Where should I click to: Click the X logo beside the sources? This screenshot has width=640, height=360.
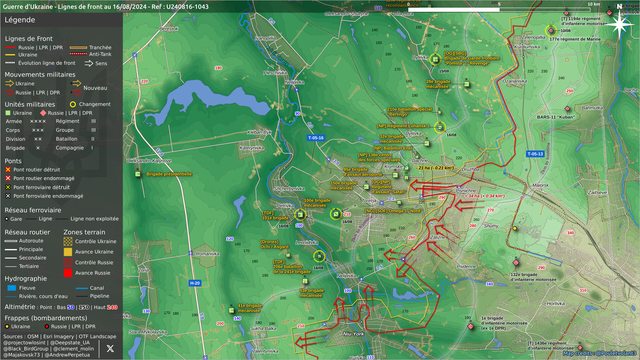[x=110, y=348]
